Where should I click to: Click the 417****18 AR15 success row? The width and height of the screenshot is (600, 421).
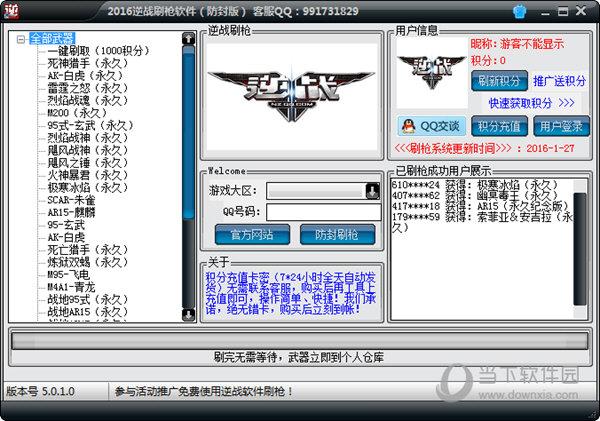coord(480,206)
